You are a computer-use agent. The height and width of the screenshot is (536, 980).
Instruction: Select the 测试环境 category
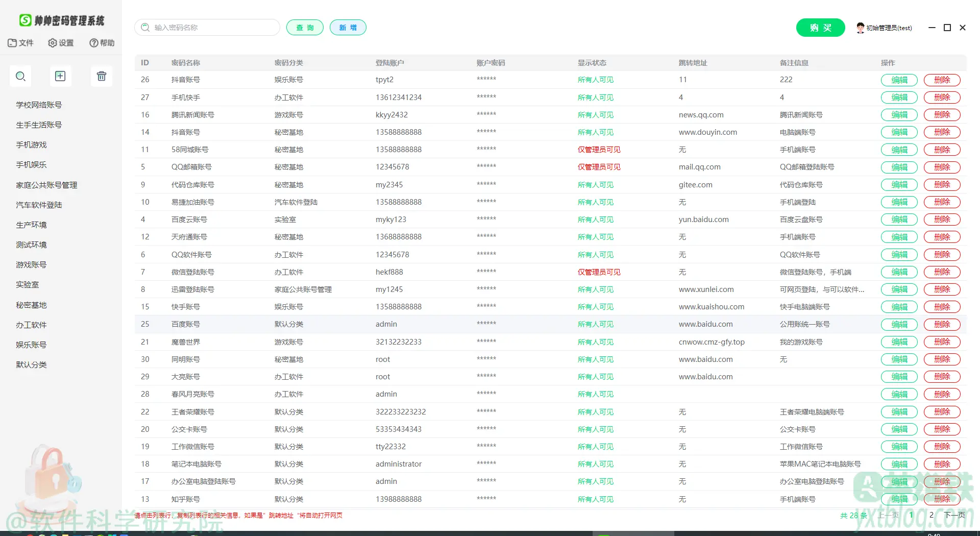click(x=31, y=245)
